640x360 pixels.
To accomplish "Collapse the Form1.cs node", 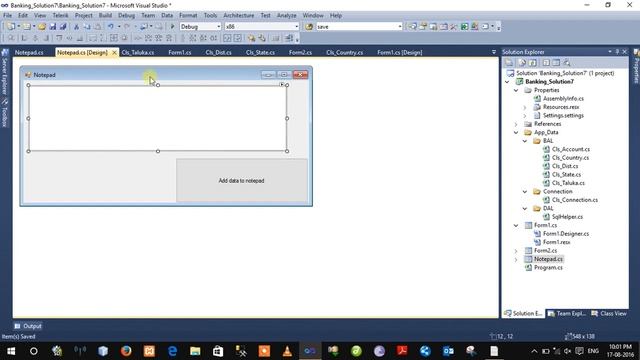I will tap(516, 225).
